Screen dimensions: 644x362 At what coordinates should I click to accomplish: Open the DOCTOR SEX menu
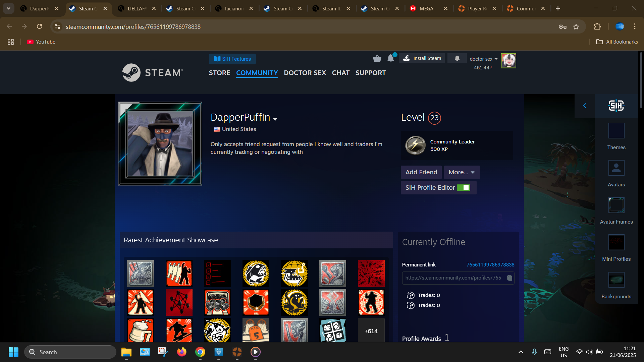[x=305, y=73]
